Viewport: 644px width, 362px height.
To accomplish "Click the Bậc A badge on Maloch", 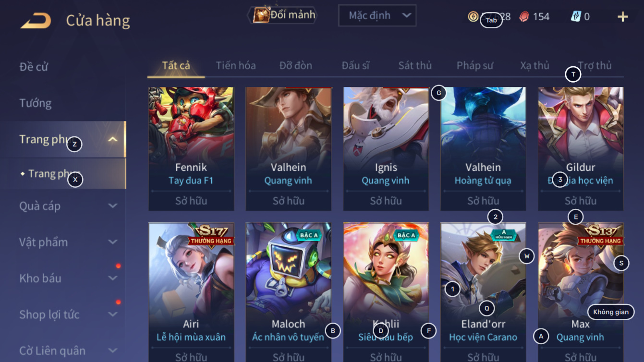I will [309, 235].
